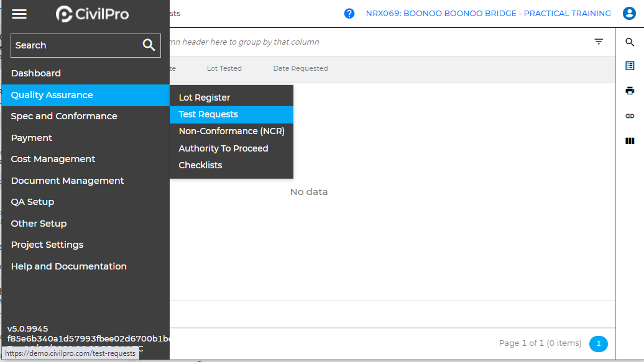Click the list view icon in sidebar
The image size is (644, 362).
(x=630, y=66)
